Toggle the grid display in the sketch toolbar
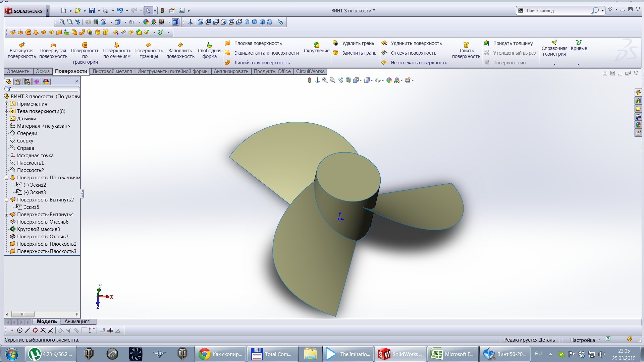The width and height of the screenshot is (644, 362). tap(110, 330)
